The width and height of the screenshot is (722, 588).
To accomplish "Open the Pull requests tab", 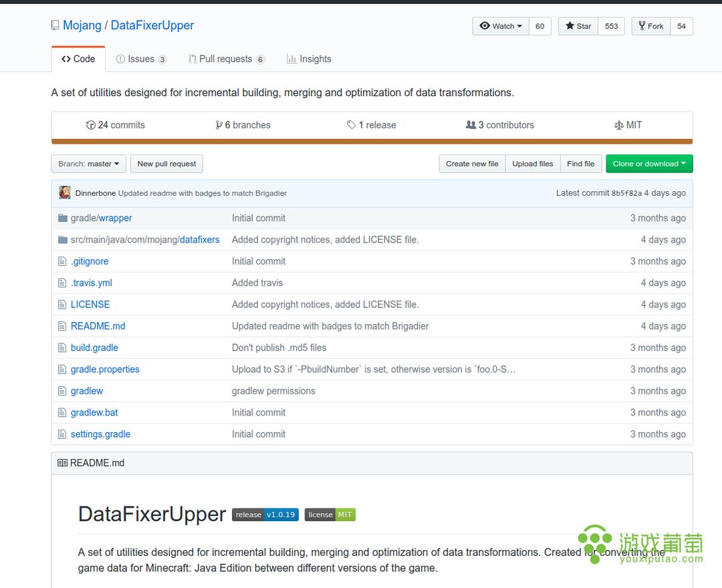I will (x=226, y=59).
